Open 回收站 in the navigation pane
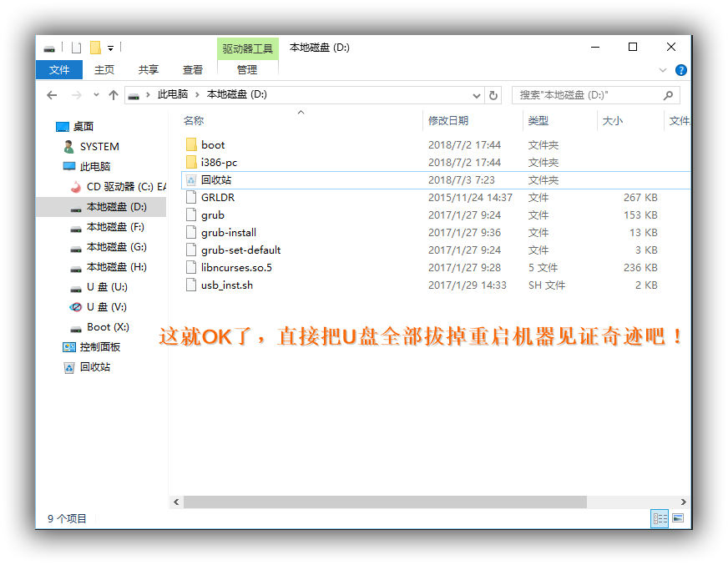 click(87, 366)
